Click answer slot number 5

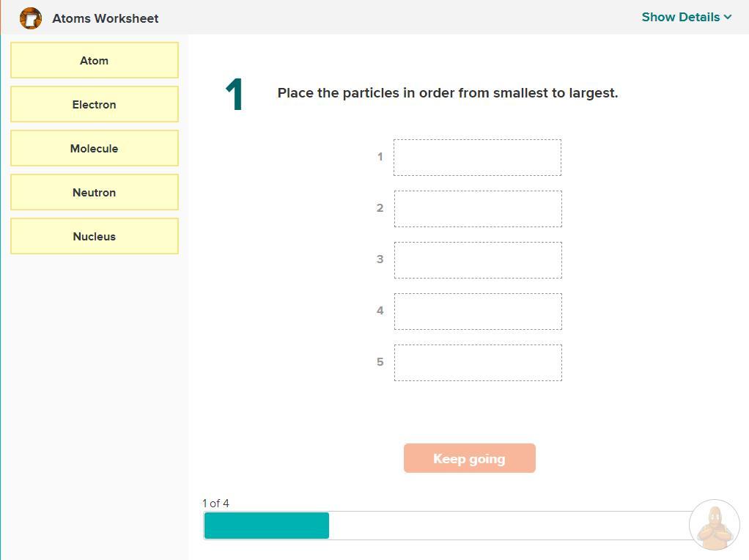[x=477, y=363]
